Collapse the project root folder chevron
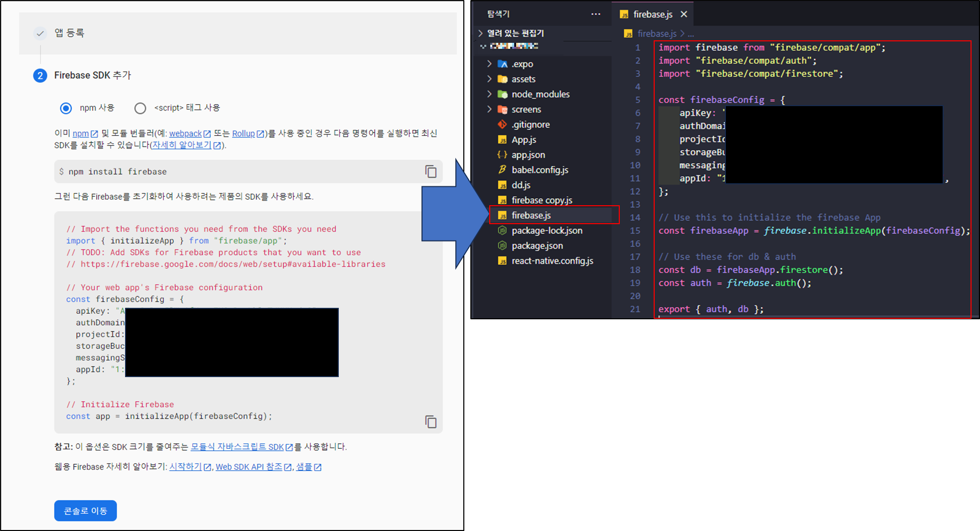 (x=483, y=46)
